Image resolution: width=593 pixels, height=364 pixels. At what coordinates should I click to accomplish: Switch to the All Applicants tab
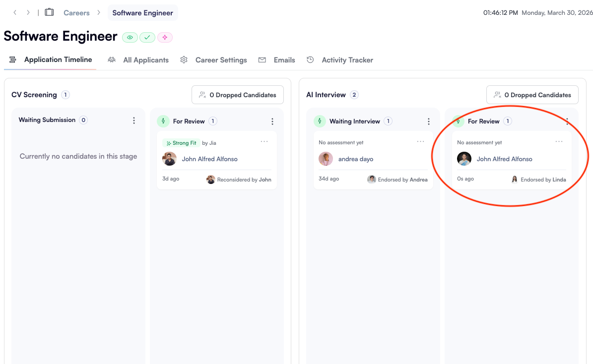(146, 60)
